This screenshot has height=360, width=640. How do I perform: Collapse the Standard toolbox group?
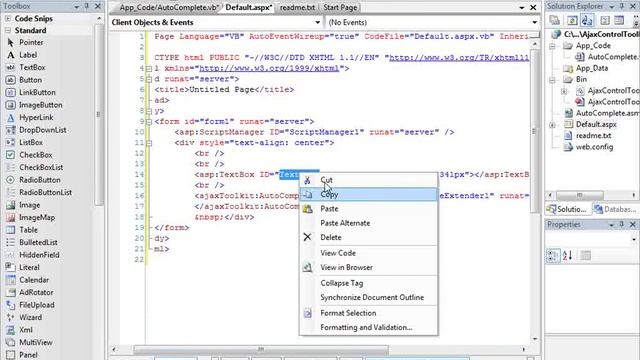point(8,31)
